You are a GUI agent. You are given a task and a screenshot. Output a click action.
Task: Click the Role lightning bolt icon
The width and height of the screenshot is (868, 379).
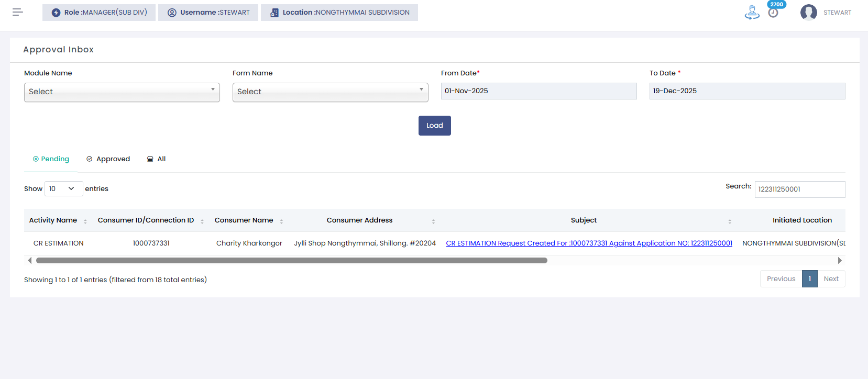pos(56,13)
